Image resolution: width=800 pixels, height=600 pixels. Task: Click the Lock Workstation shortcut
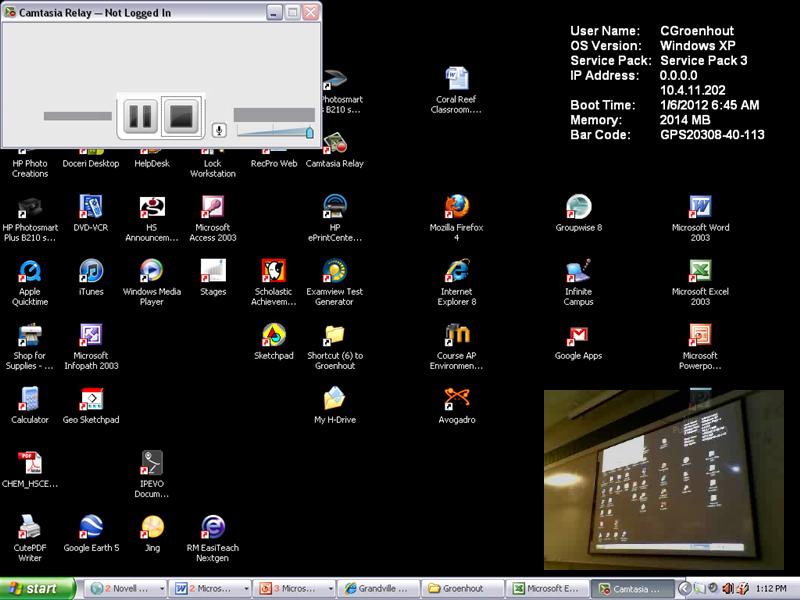pyautogui.click(x=213, y=163)
